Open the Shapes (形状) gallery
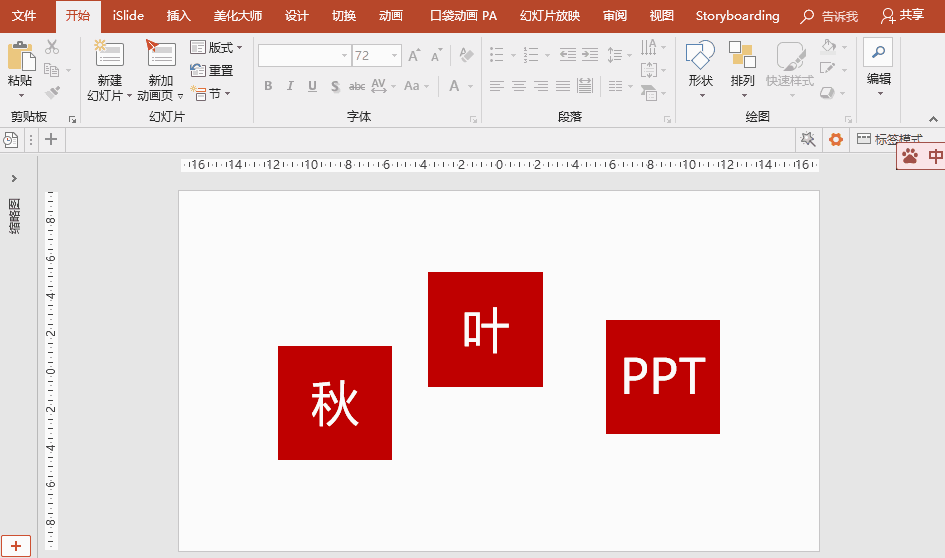Viewport: 945px width, 558px height. (700, 69)
